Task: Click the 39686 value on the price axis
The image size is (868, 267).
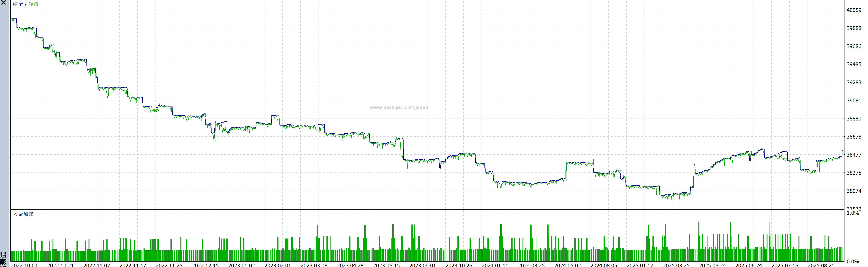Action: [x=854, y=47]
